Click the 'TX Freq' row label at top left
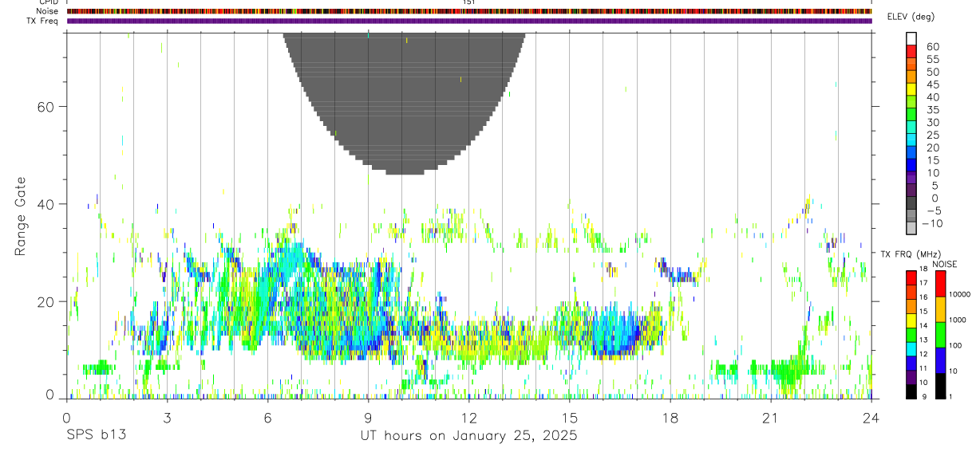The width and height of the screenshot is (980, 452). (43, 21)
